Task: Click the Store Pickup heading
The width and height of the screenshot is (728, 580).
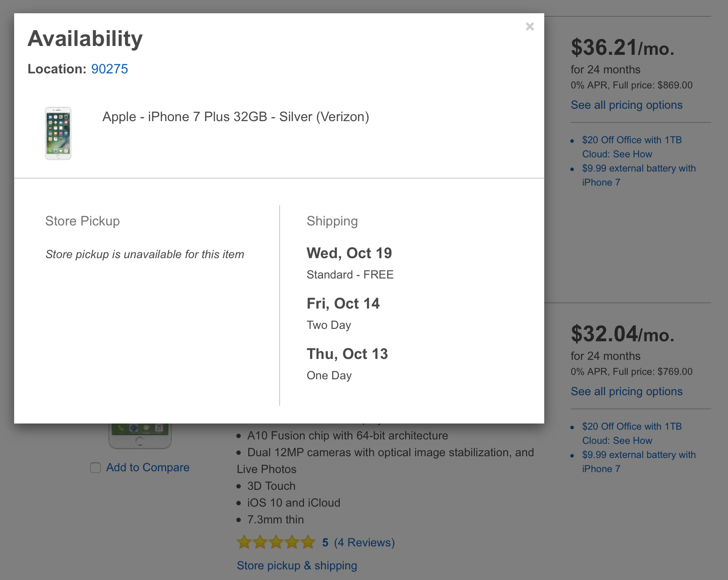Action: [83, 221]
